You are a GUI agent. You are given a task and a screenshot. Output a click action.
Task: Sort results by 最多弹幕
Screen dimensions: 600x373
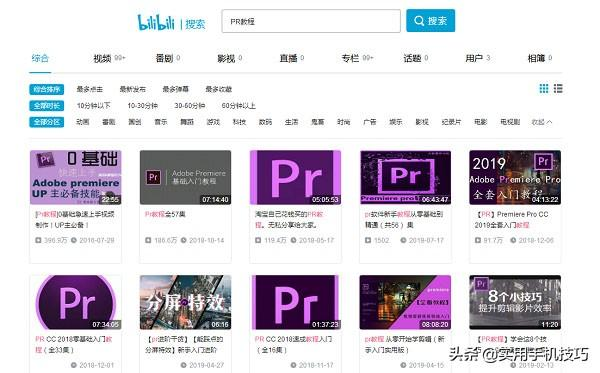pos(175,89)
